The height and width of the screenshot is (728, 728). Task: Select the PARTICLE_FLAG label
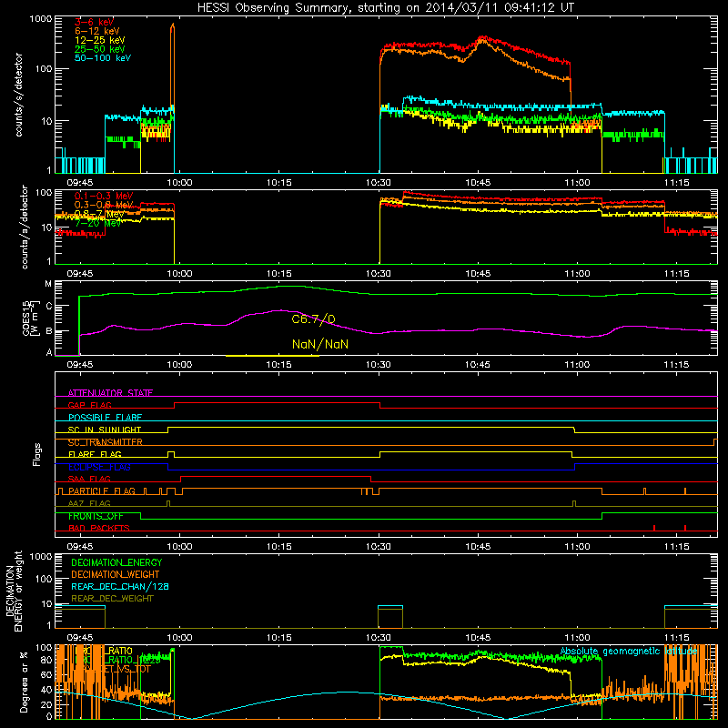coord(102,490)
